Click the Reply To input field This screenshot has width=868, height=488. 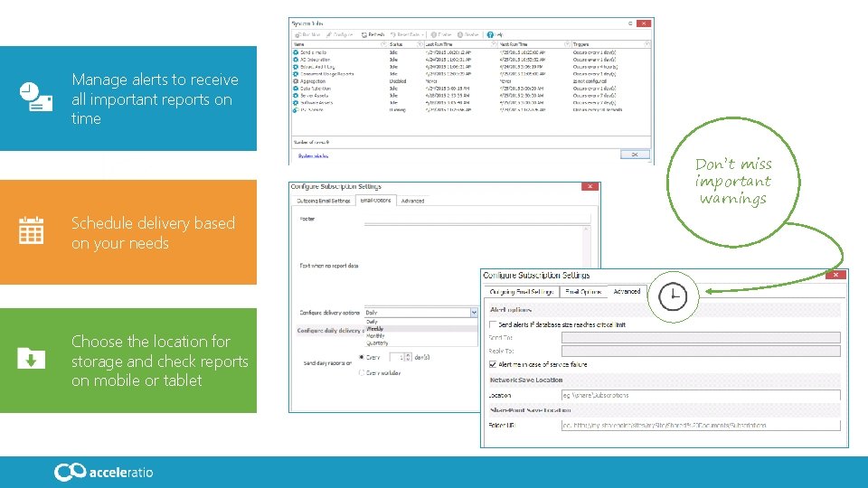(701, 351)
